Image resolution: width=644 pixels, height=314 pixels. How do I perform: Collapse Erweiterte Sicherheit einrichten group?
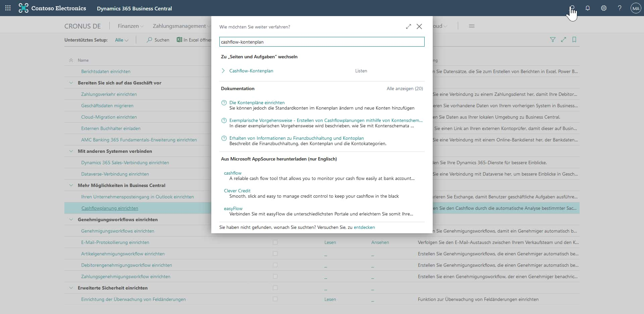(71, 288)
